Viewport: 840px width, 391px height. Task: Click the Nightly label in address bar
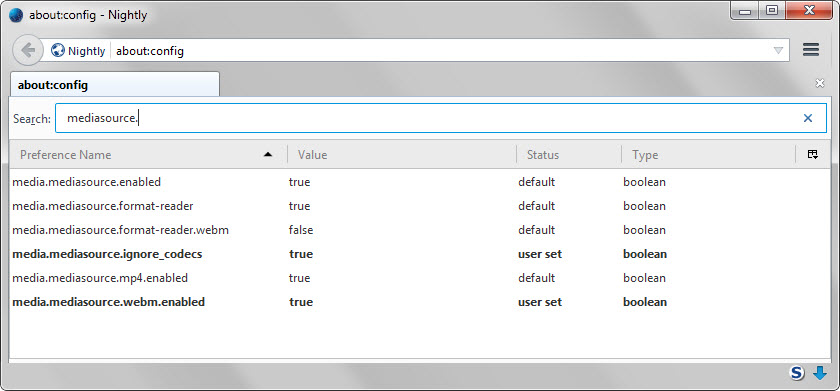click(x=86, y=51)
